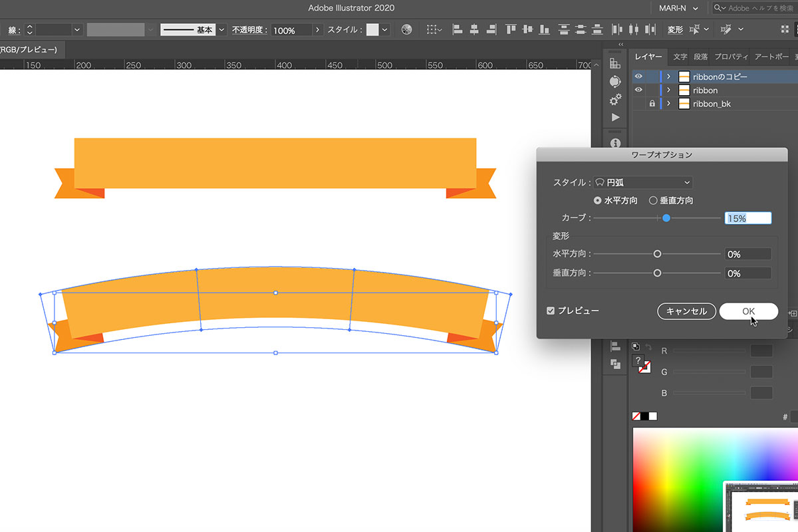Open the MARI-N workspace dropdown
Viewport: 798px width, 532px height.
(674, 8)
